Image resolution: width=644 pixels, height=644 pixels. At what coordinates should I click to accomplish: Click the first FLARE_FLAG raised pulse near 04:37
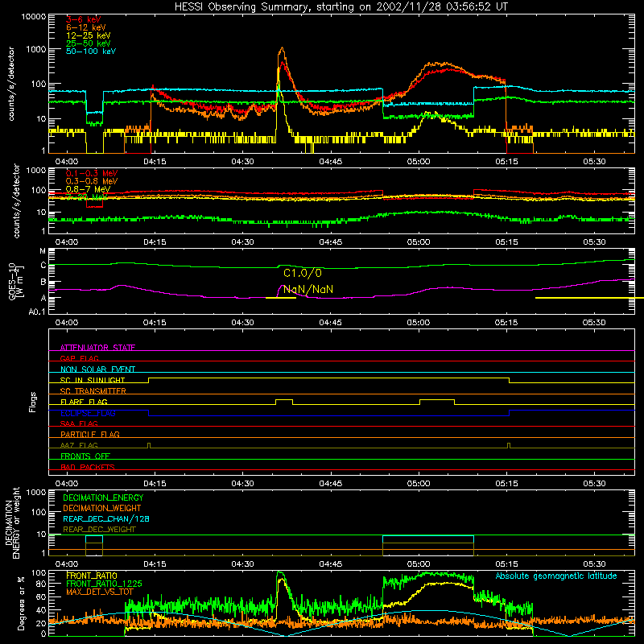(x=284, y=400)
